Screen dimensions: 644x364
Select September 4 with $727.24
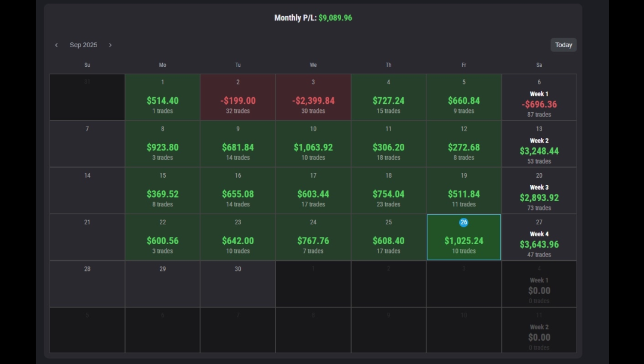[x=389, y=97]
